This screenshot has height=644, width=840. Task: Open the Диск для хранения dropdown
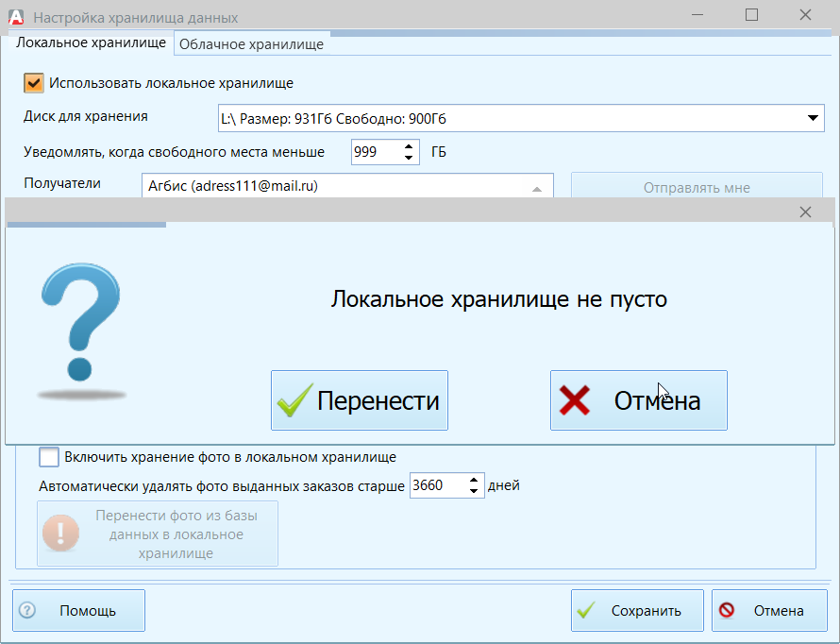(812, 118)
